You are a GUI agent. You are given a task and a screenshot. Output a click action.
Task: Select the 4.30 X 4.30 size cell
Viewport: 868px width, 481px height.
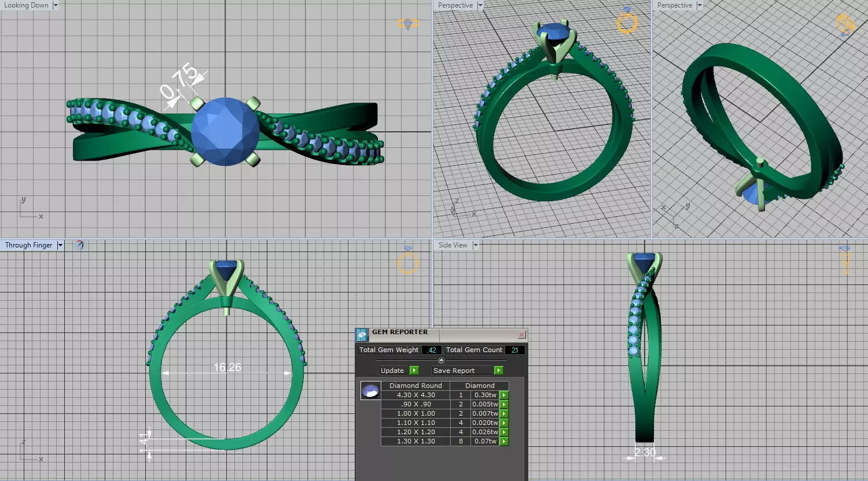(x=415, y=395)
